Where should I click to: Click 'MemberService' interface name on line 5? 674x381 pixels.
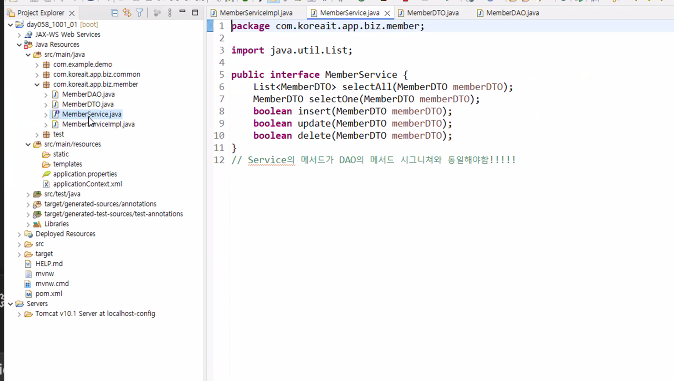361,75
